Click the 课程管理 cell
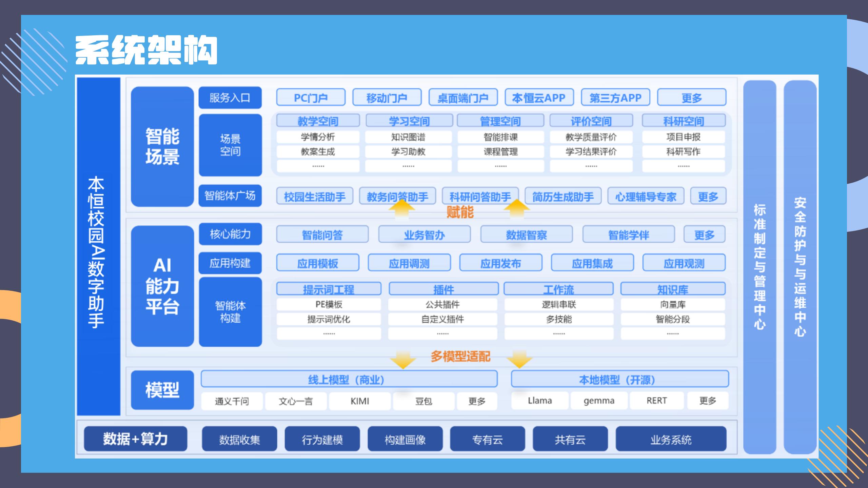 click(x=501, y=151)
